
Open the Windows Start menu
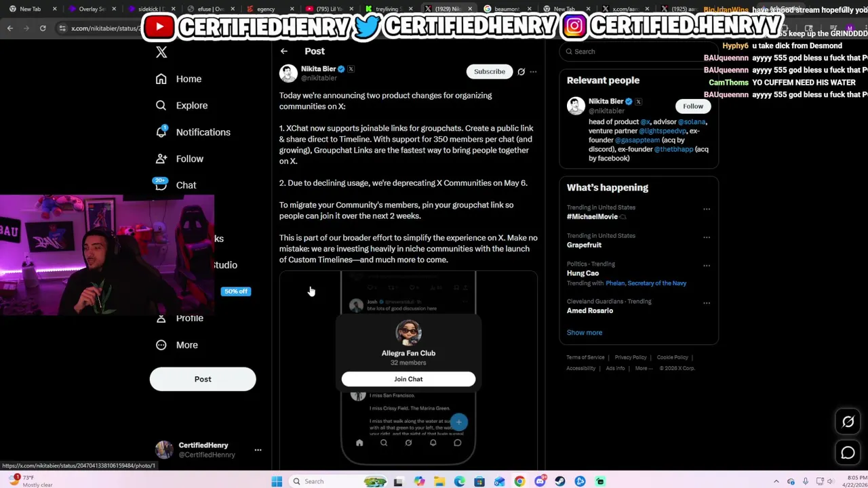coord(277,481)
